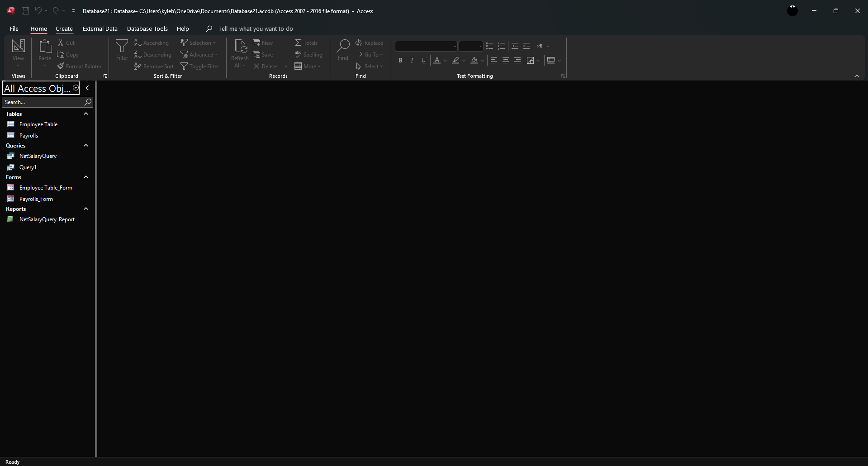Open the More records dropdown

click(x=308, y=66)
